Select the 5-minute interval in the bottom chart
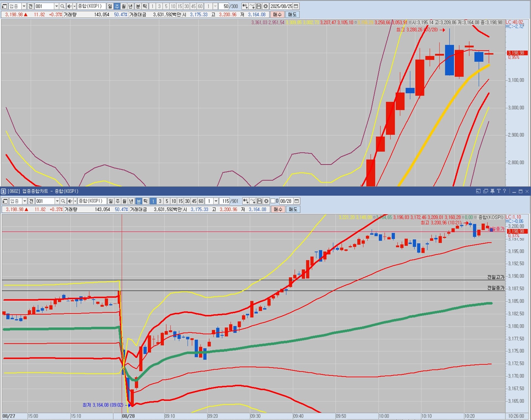 [167, 201]
